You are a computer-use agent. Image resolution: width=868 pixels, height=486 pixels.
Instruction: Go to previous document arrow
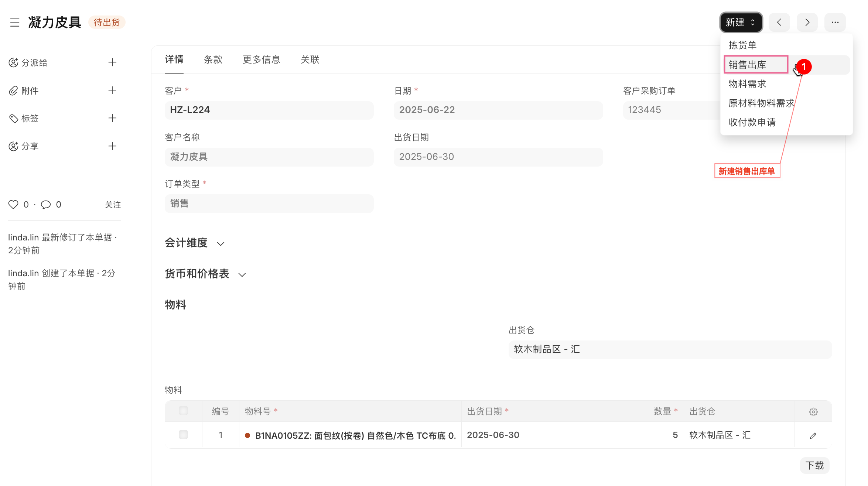(779, 23)
